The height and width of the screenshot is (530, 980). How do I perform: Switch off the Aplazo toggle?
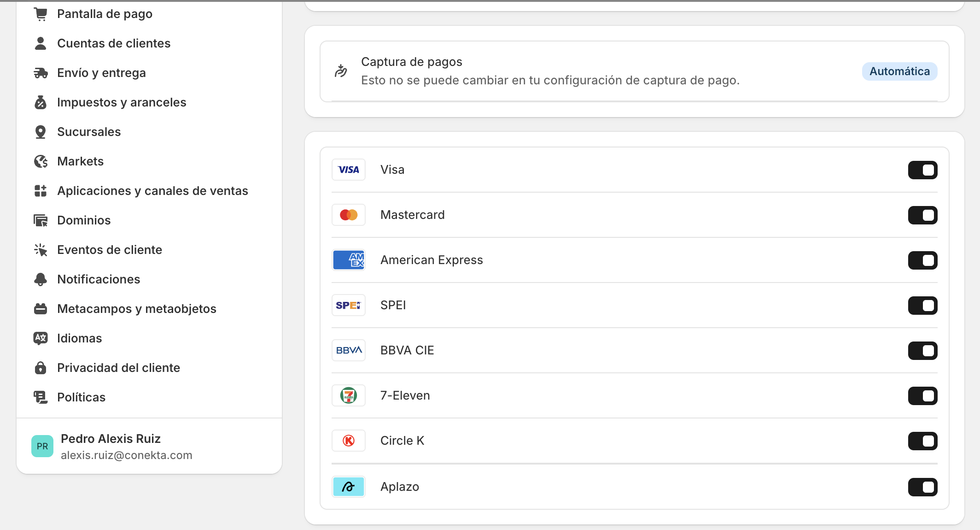[x=922, y=487]
